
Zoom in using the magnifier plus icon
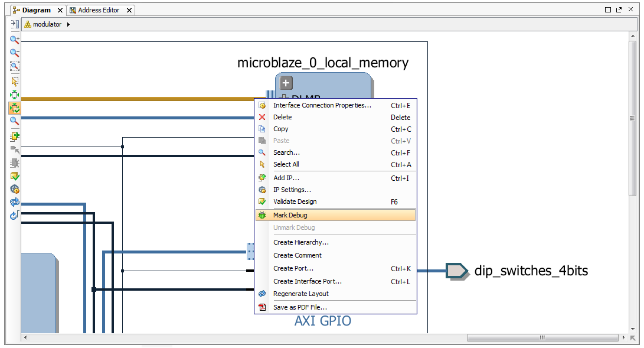pos(14,40)
